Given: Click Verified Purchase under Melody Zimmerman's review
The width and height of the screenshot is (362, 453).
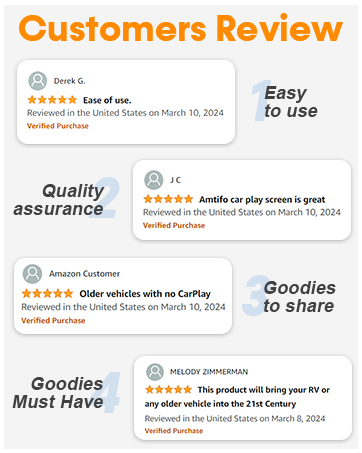Looking at the screenshot, I should pos(174,431).
